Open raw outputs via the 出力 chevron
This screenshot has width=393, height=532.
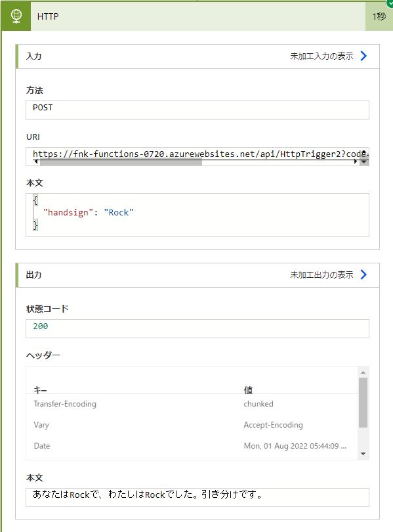(x=363, y=275)
